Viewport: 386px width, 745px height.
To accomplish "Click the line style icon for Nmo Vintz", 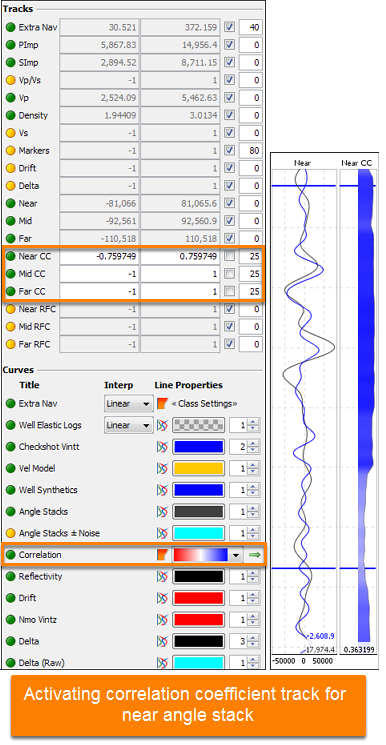I will pyautogui.click(x=162, y=620).
